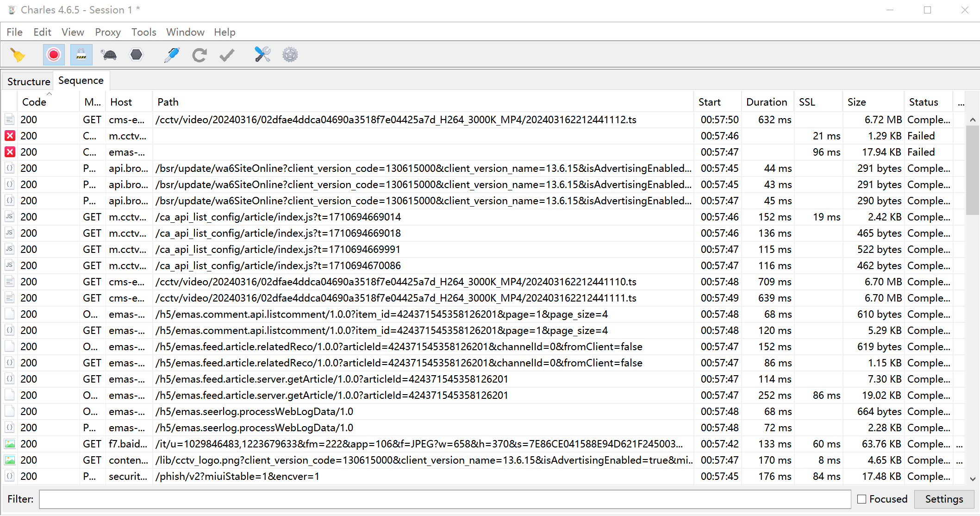Click the scrollbar down arrow
Image resolution: width=980 pixels, height=516 pixels.
pos(973,479)
